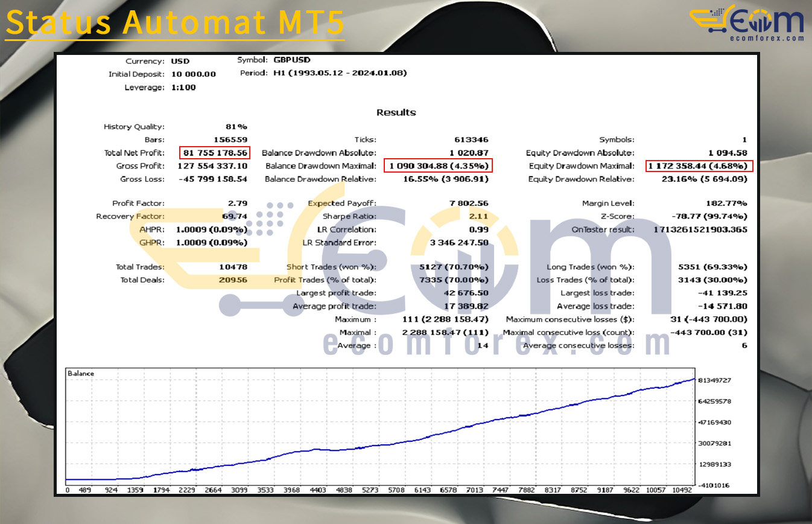This screenshot has width=812, height=524.
Task: Select the Total Net Profit value
Action: point(214,153)
